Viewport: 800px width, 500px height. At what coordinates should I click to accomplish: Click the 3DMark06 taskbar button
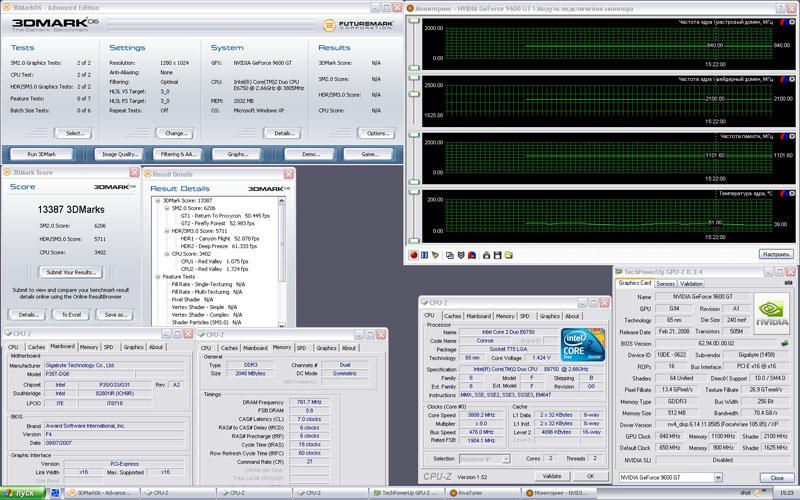pyautogui.click(x=101, y=493)
